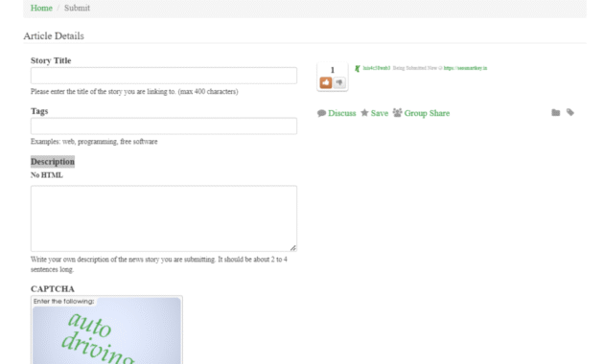Screen dimensions: 604x364
Task: Click the 'Write your own description' hint
Action: pos(159,264)
